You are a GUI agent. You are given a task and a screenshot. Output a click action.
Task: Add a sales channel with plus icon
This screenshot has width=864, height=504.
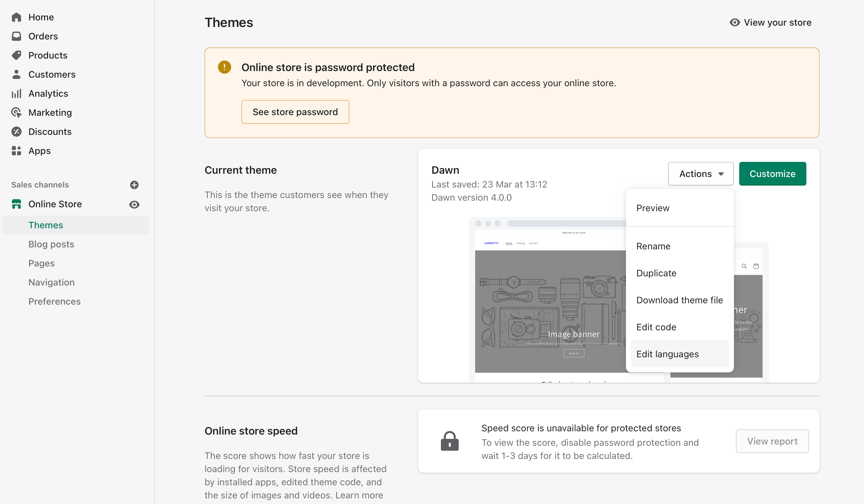134,185
